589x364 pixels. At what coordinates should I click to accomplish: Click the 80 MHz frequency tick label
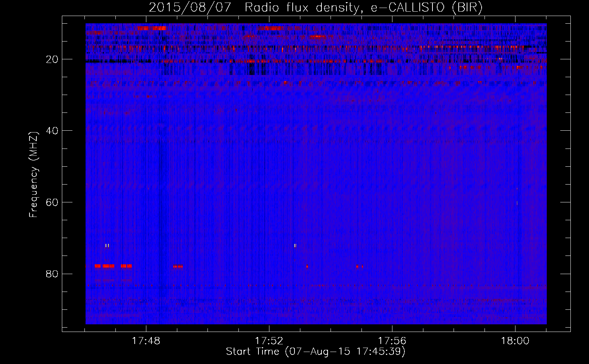pos(52,274)
